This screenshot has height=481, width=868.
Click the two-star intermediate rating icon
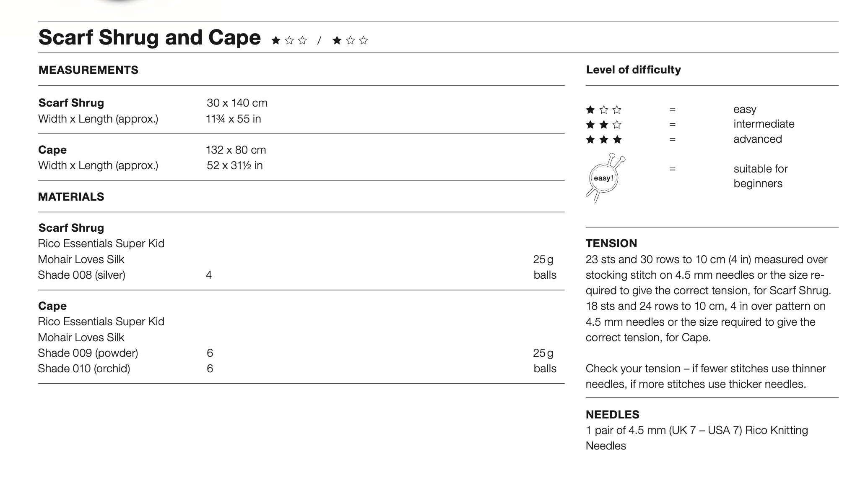click(x=603, y=125)
